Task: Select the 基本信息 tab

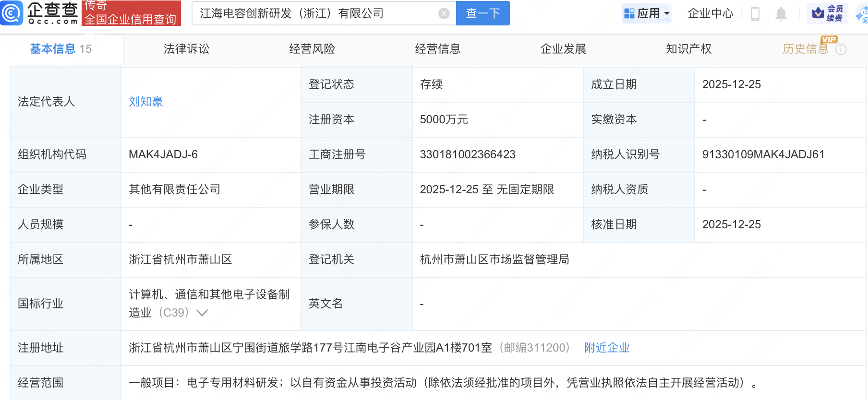Action: pyautogui.click(x=53, y=49)
